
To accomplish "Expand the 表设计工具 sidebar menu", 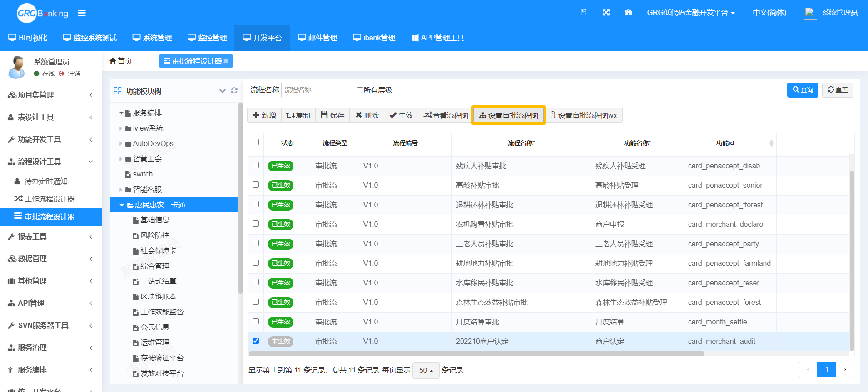I will tap(51, 117).
